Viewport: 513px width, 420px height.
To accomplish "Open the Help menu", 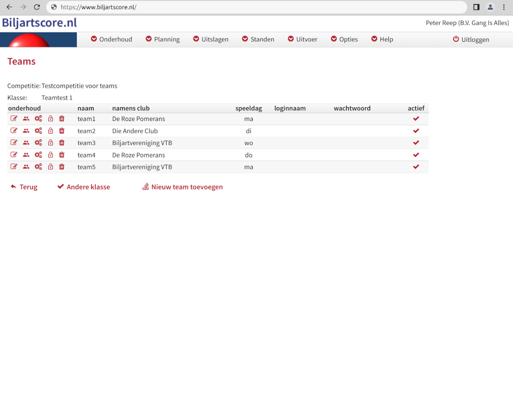I will point(382,39).
